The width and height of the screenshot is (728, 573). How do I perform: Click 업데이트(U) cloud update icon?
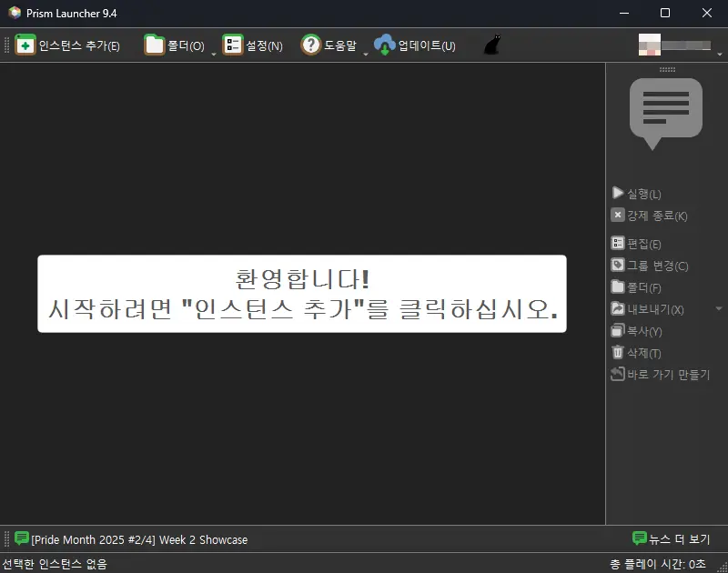pos(384,45)
